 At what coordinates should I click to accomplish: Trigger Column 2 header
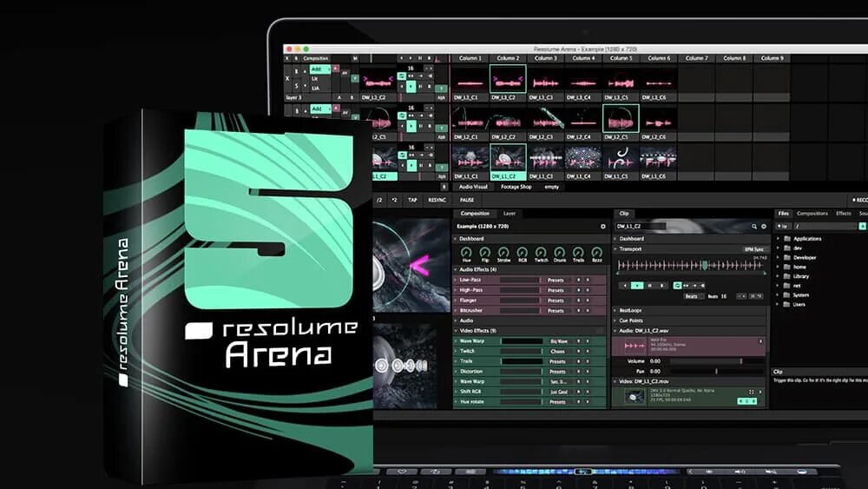point(508,58)
